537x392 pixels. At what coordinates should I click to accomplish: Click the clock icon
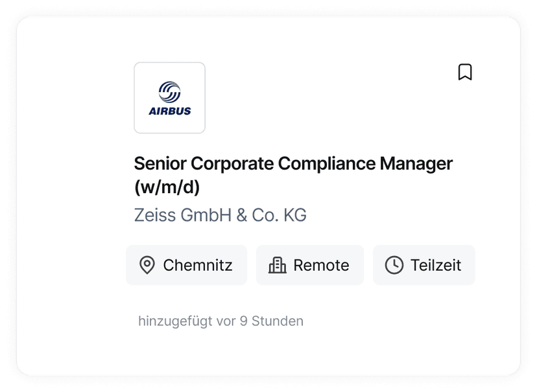click(x=394, y=265)
